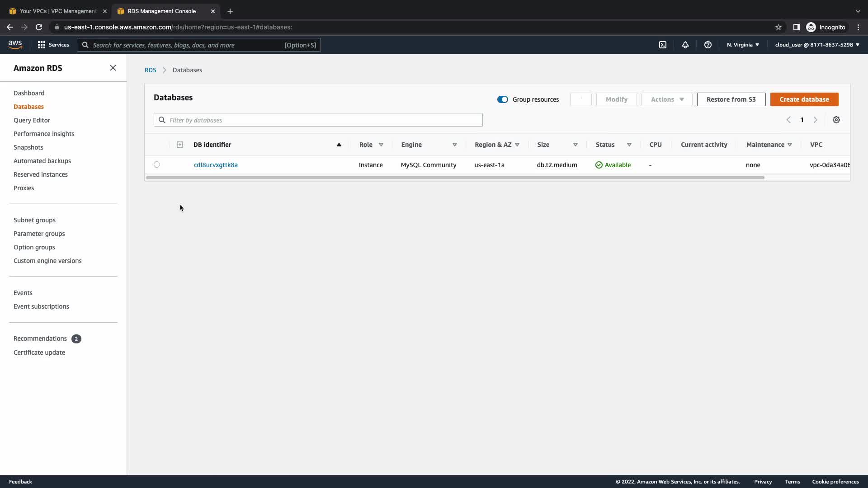
Task: Open the cdl8ucvxgttk8a database link
Action: tap(216, 165)
